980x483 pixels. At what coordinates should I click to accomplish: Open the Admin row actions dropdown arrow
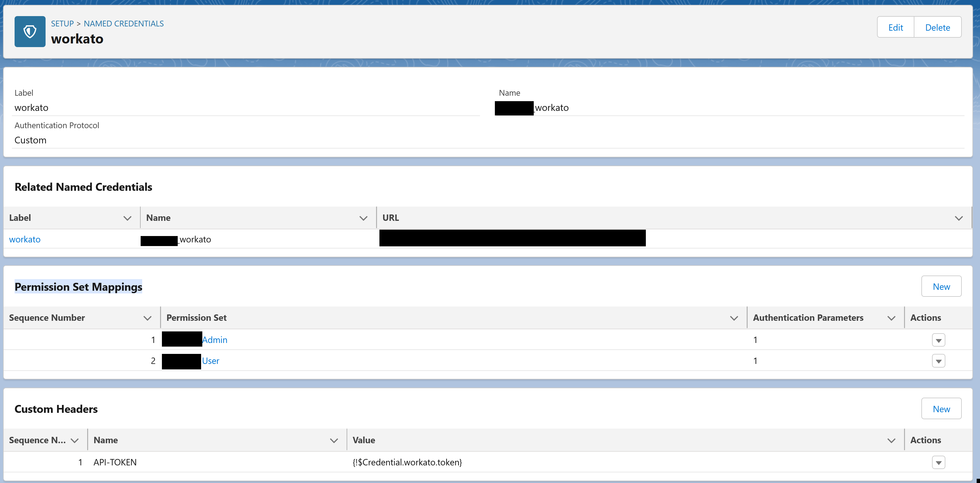click(x=938, y=340)
